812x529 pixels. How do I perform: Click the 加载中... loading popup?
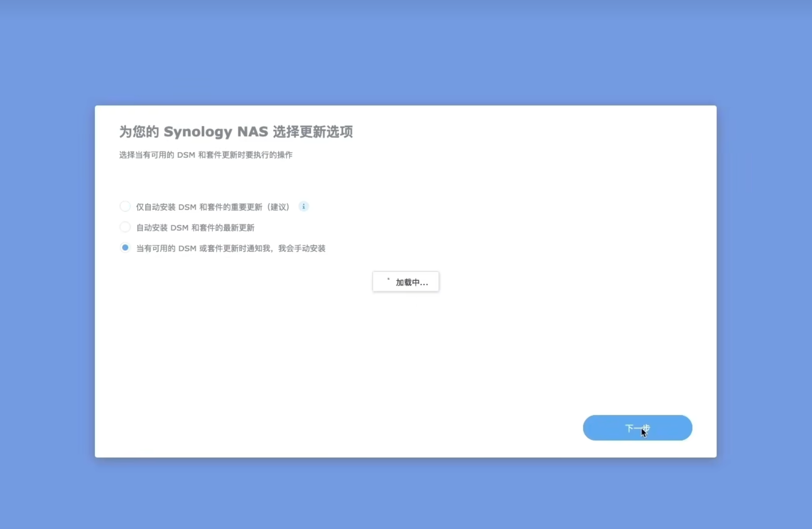point(405,282)
